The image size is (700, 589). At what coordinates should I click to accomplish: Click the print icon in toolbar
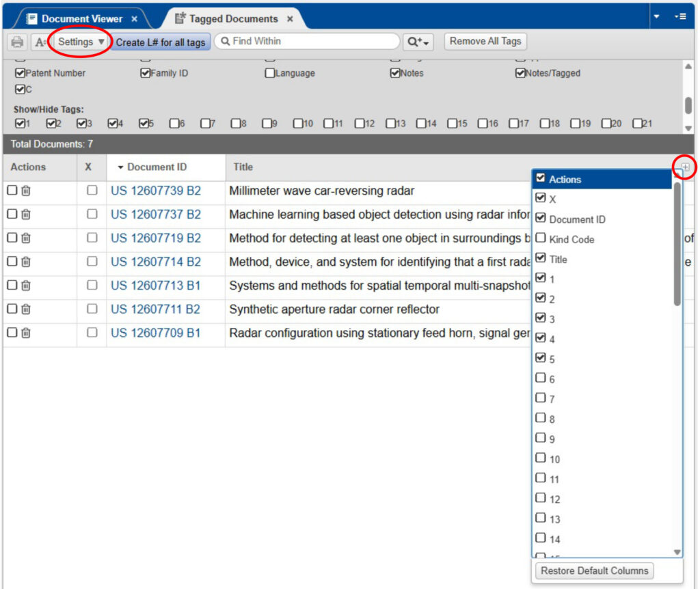pyautogui.click(x=17, y=42)
